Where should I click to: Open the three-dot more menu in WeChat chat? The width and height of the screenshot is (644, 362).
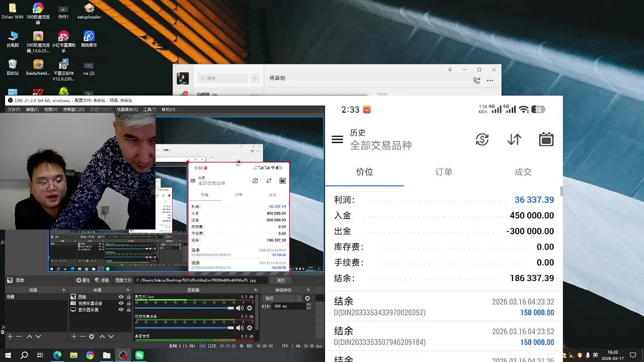(490, 80)
